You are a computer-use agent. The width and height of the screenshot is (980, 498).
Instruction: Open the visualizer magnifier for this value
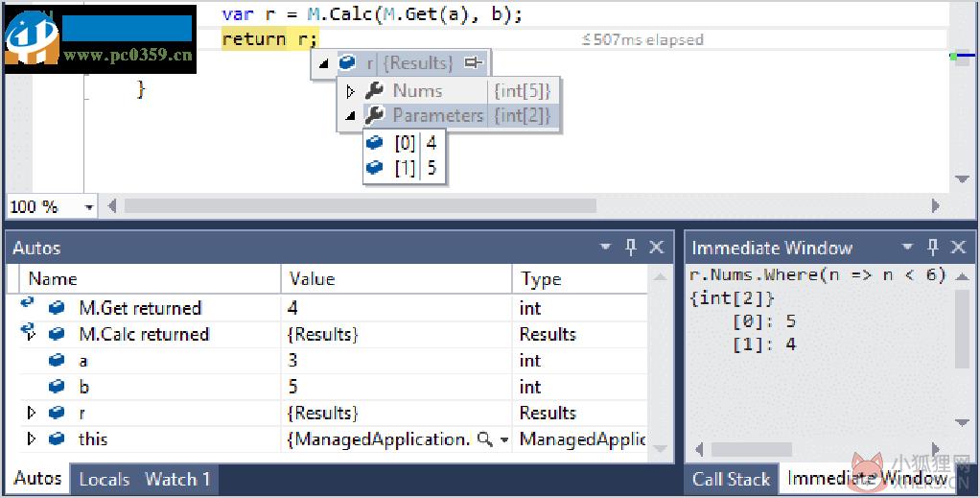pos(484,439)
